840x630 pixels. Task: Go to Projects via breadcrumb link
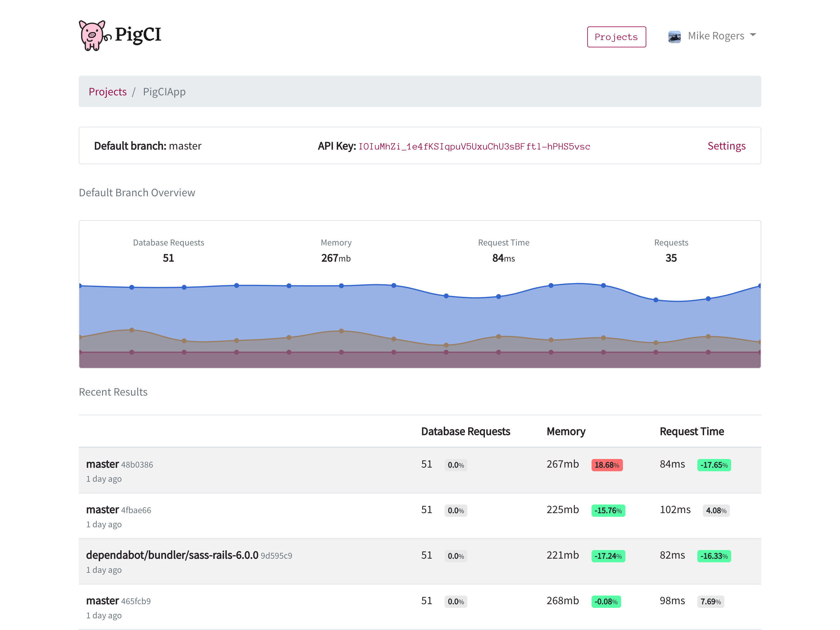tap(108, 92)
